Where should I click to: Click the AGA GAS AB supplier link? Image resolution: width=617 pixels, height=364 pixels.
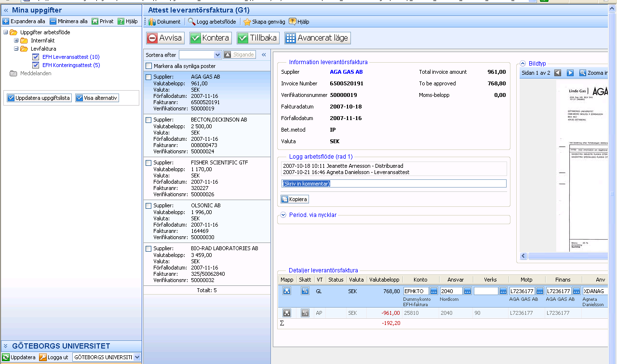pos(346,72)
